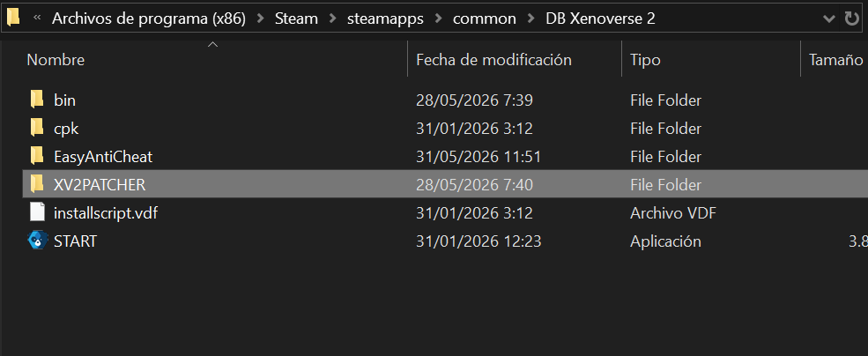Go to the common breadcrumb
Viewport: 868px width, 356px height.
click(485, 19)
